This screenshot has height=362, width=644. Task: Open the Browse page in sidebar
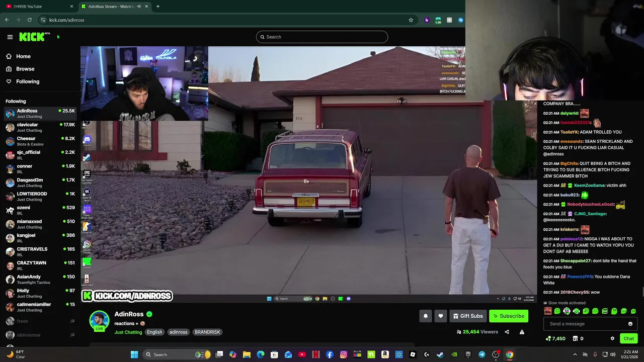tap(25, 69)
